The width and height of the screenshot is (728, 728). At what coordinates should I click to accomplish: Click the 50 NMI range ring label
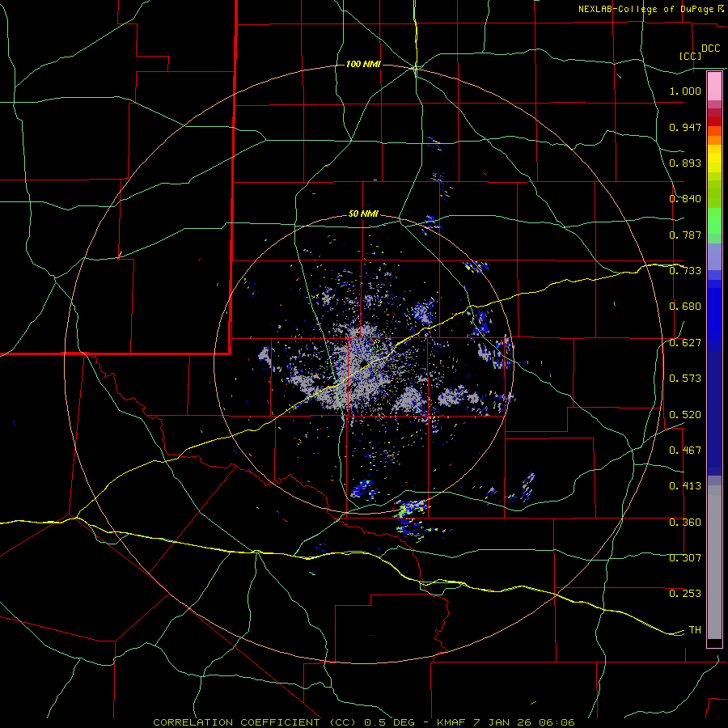tap(363, 214)
